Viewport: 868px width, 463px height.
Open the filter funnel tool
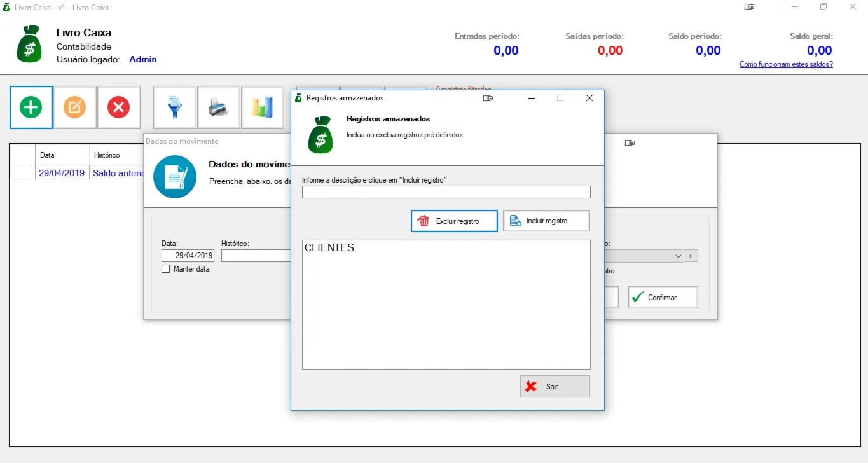175,107
